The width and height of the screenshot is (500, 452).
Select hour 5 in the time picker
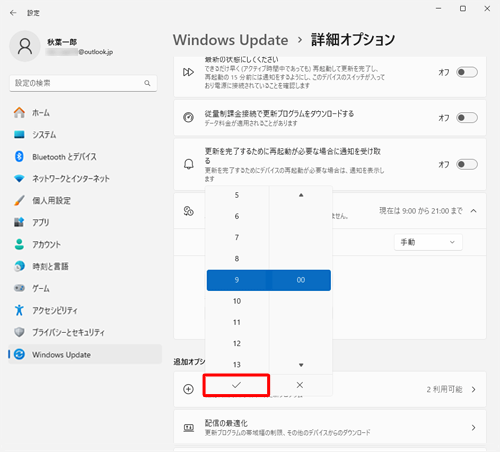tap(237, 195)
